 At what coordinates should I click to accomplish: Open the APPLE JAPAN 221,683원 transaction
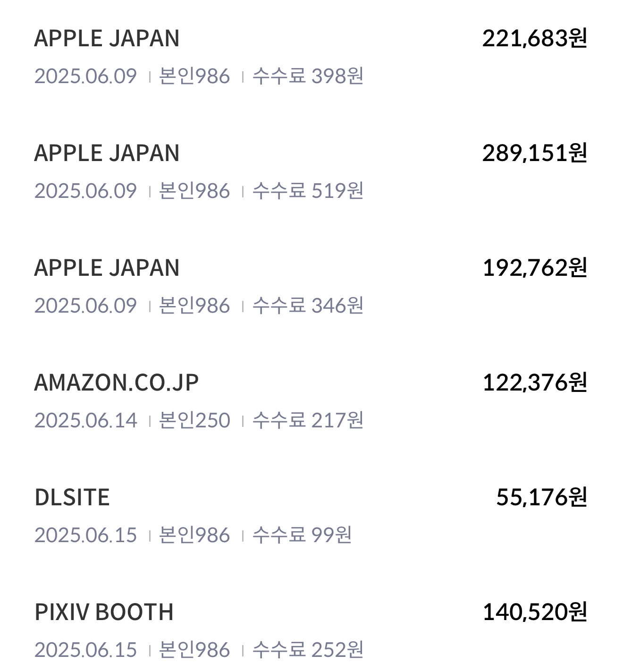click(x=311, y=57)
